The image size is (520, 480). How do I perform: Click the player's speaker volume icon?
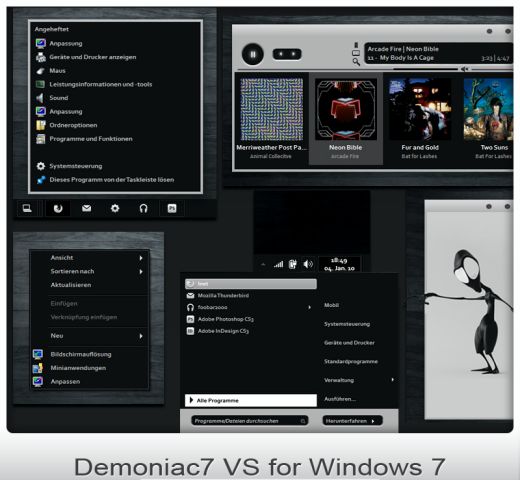click(x=464, y=69)
